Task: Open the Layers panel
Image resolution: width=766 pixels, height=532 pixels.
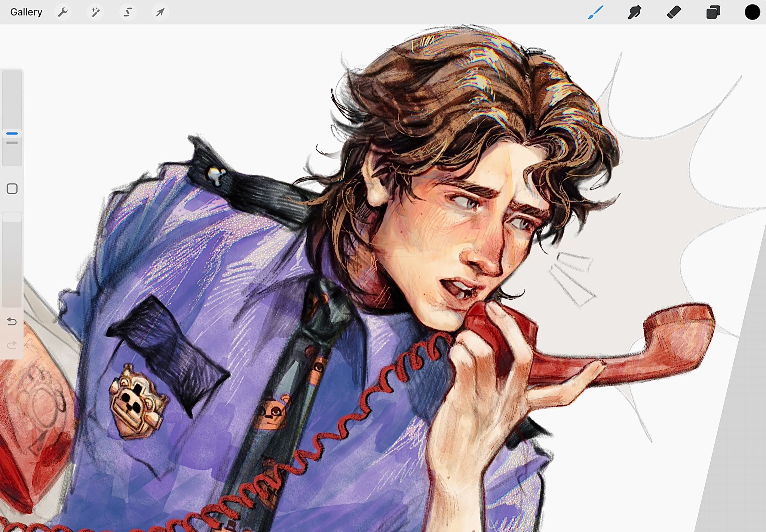Action: pyautogui.click(x=713, y=12)
